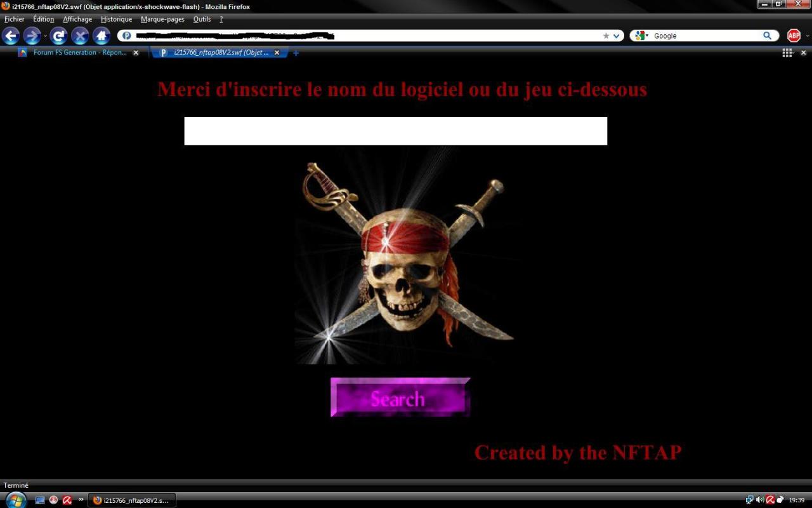Image resolution: width=812 pixels, height=508 pixels.
Task: Click the Avira antivirus tray icon
Action: tap(770, 500)
